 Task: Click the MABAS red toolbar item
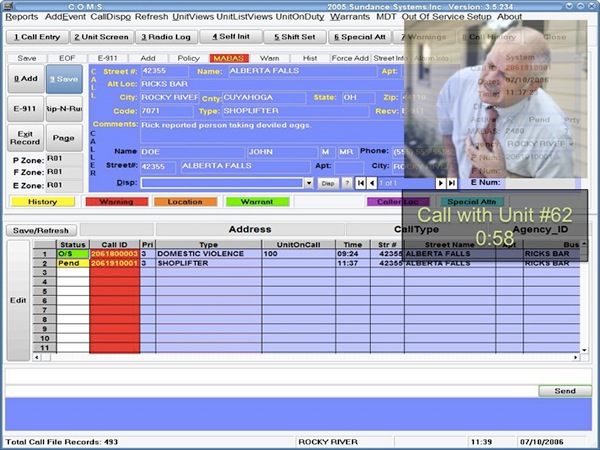tap(229, 58)
